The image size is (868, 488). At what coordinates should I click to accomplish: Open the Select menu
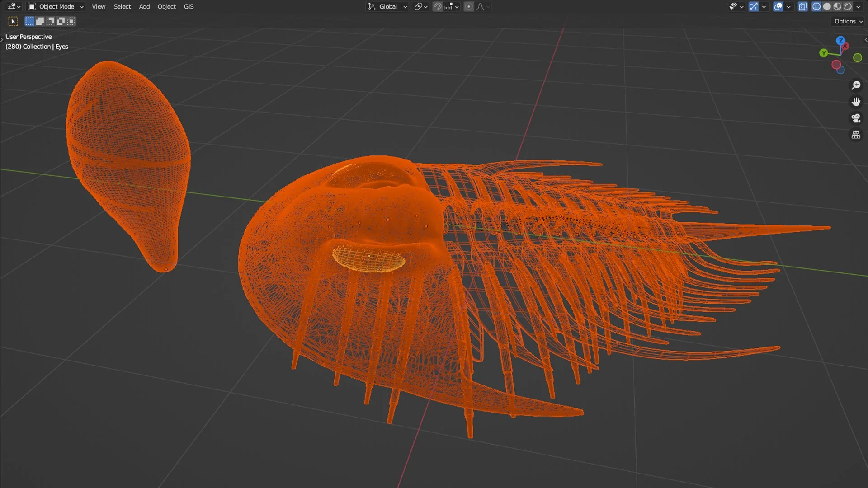point(122,7)
